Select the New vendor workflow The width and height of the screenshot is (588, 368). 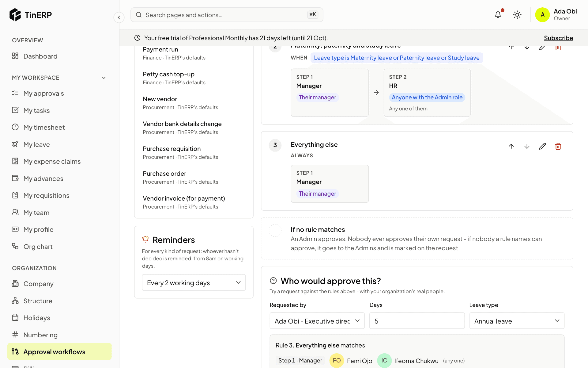(194, 103)
